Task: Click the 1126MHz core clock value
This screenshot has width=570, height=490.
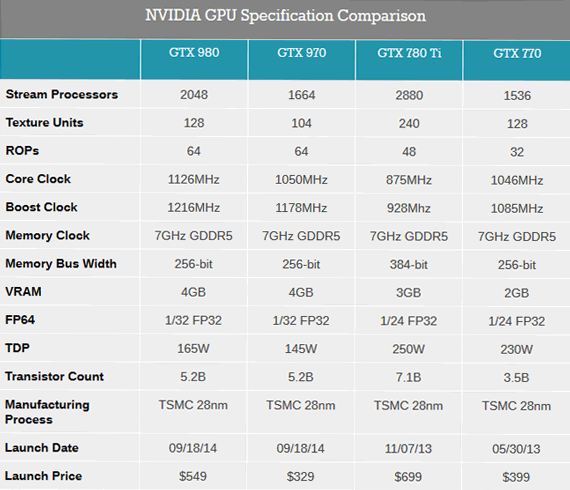Action: tap(193, 180)
